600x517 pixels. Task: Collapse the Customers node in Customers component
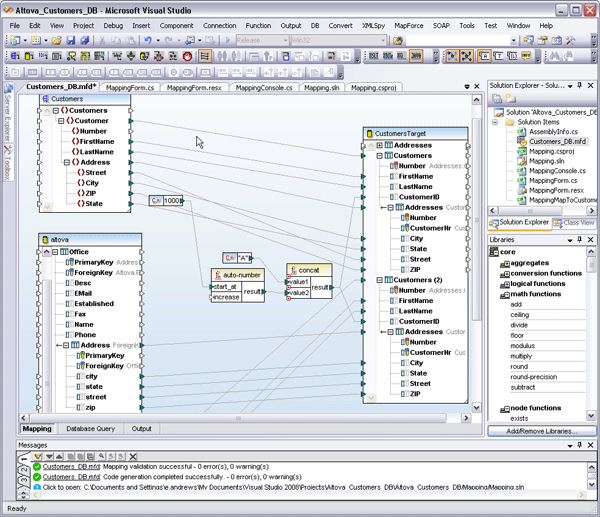[x=56, y=111]
